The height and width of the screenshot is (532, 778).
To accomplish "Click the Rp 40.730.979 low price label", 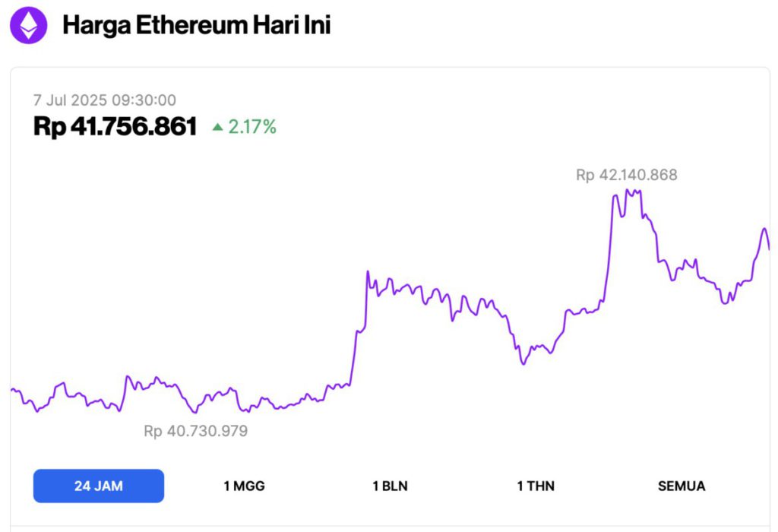I will (196, 431).
